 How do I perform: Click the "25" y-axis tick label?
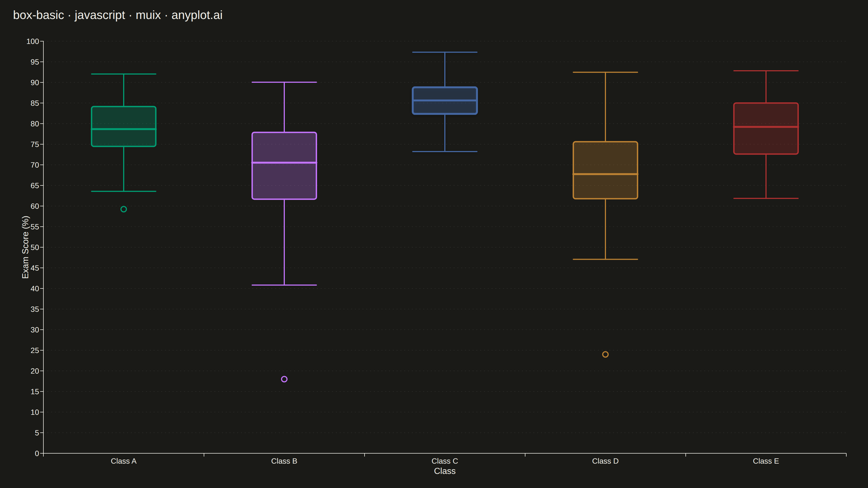point(35,351)
